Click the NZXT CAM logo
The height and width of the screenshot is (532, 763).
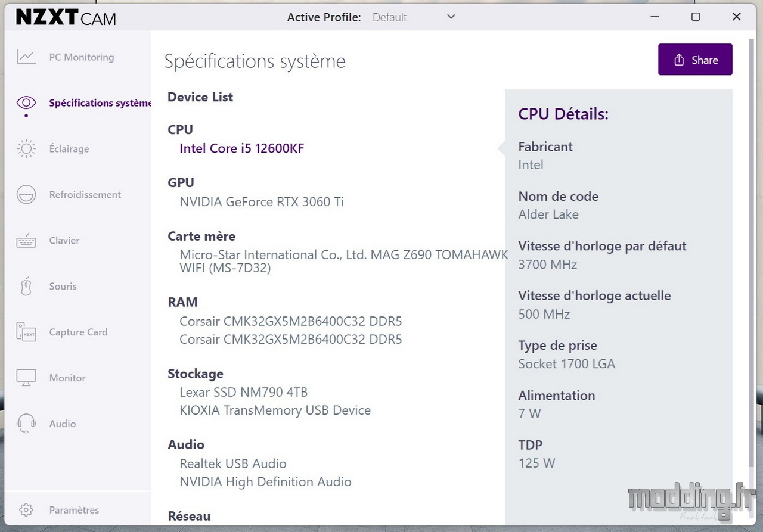(66, 17)
